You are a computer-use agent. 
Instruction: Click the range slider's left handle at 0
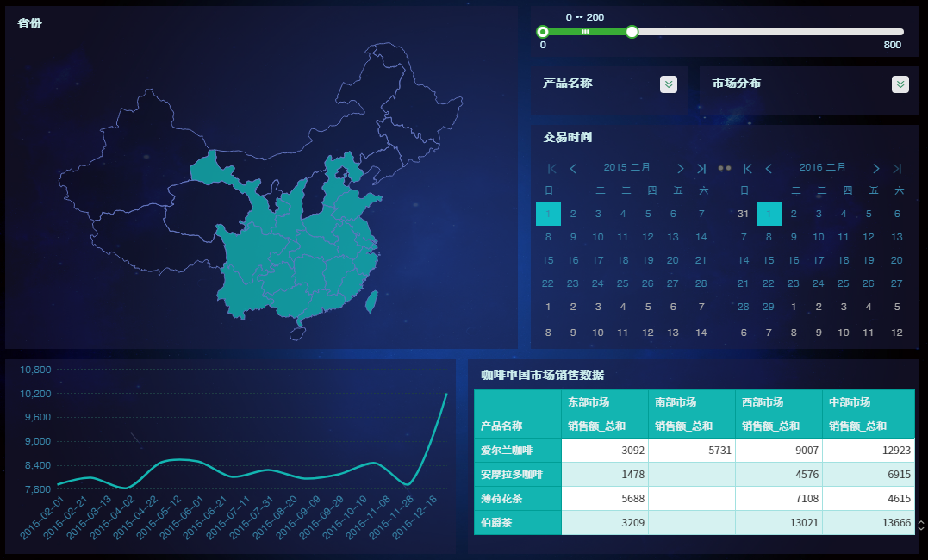543,32
